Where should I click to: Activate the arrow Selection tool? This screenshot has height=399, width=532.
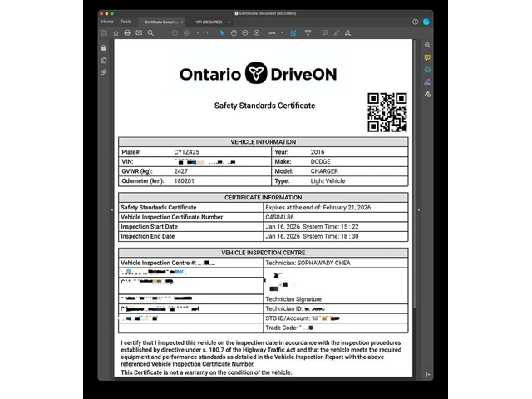tap(222, 32)
